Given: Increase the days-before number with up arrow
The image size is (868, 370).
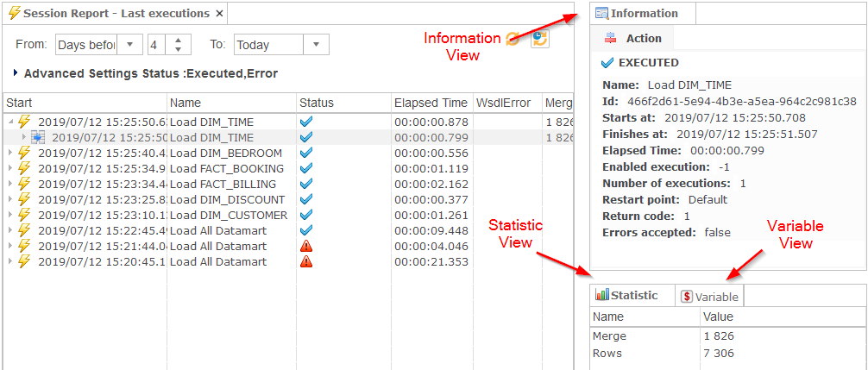Looking at the screenshot, I should tap(178, 41).
